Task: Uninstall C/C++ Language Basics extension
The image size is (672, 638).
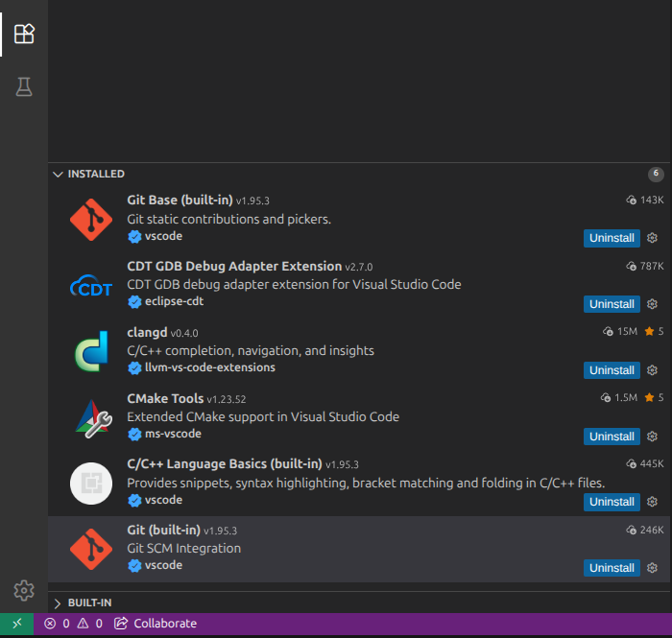Action: (x=612, y=502)
